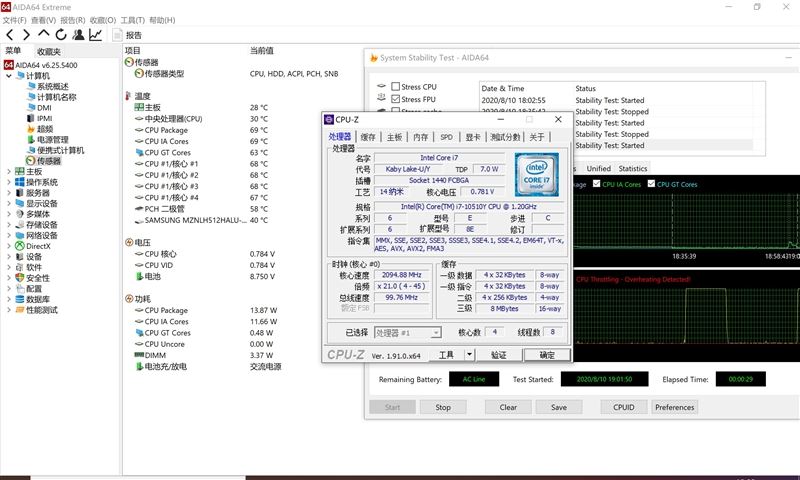Viewport: 800px width, 480px height.
Task: Switch to Statistics tab in stability test
Action: click(633, 168)
